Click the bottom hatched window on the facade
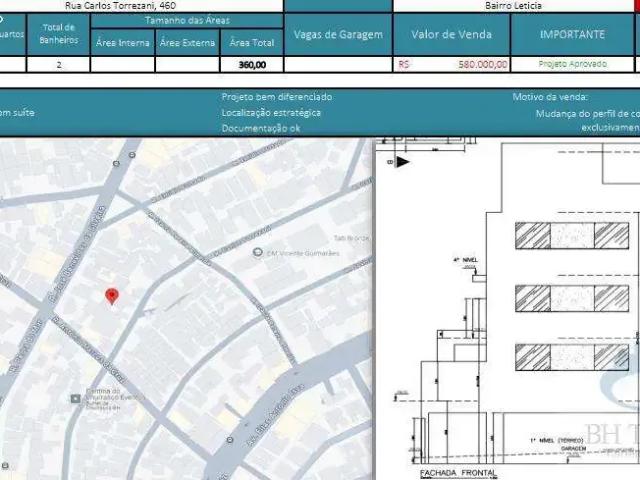 click(572, 357)
